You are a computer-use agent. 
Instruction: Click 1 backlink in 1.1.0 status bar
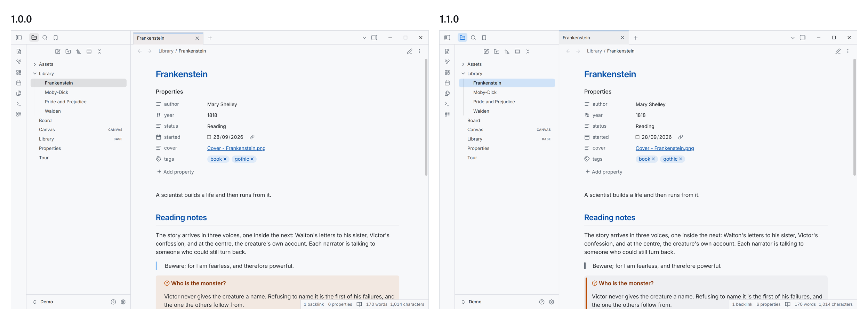742,304
